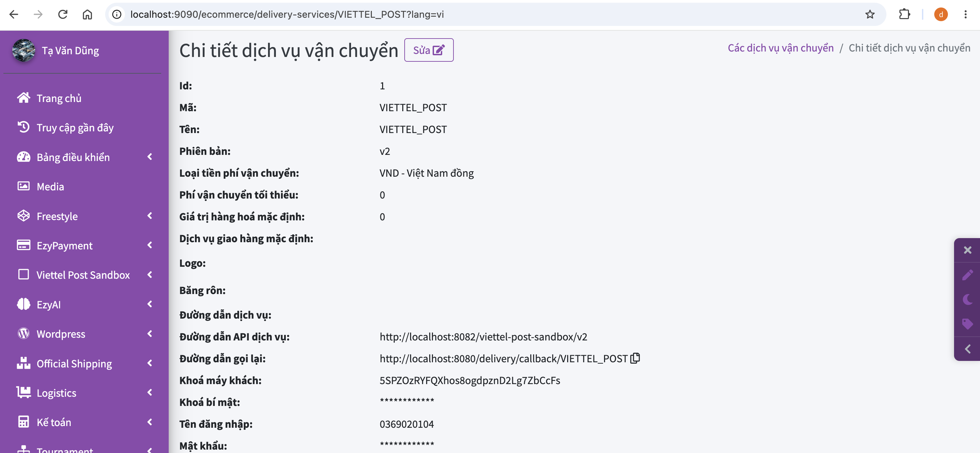Open the Chrome profile avatar 'd'
The height and width of the screenshot is (453, 980).
(940, 14)
